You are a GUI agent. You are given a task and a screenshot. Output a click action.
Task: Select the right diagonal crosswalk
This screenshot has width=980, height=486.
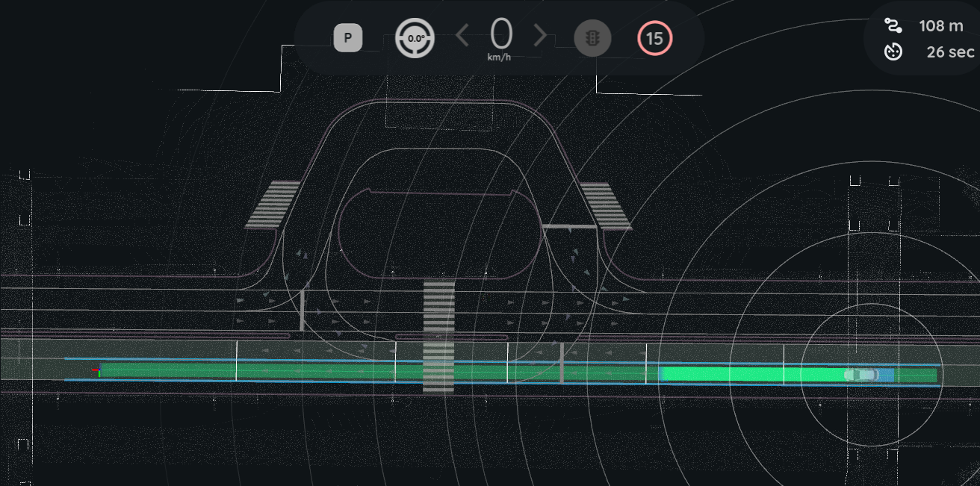click(x=606, y=205)
